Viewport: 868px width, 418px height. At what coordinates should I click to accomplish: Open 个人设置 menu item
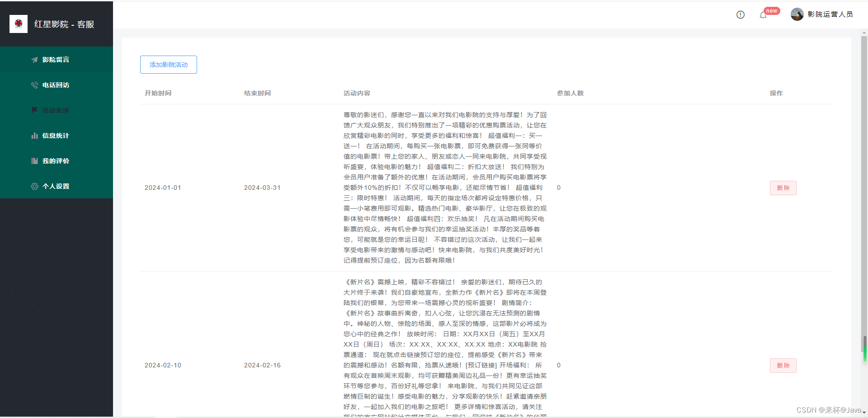click(x=57, y=186)
